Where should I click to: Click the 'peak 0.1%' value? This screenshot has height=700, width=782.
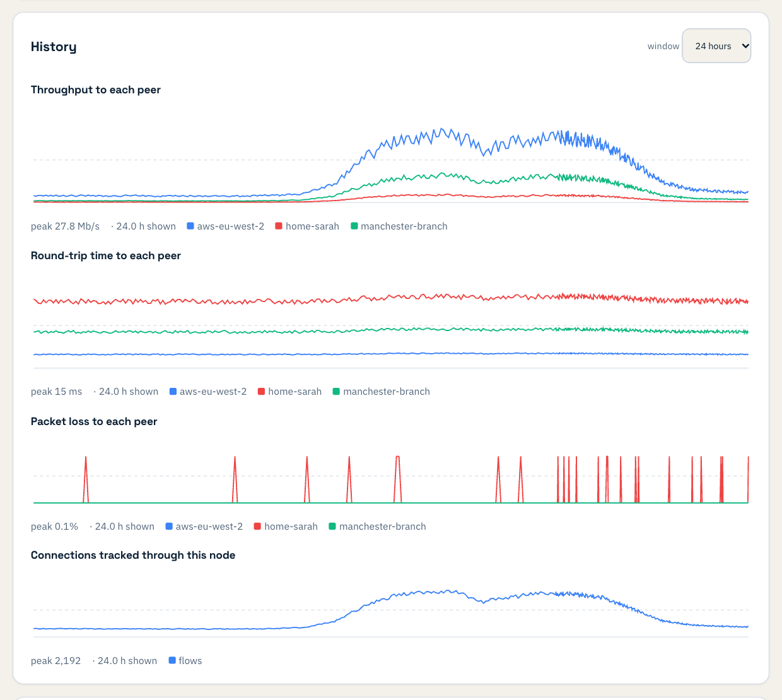coord(54,527)
